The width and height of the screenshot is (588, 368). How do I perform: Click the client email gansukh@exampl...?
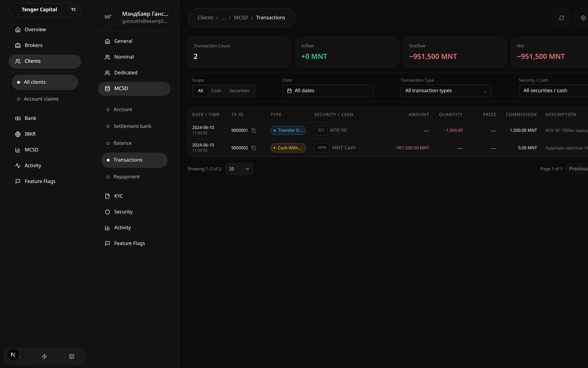pyautogui.click(x=145, y=21)
